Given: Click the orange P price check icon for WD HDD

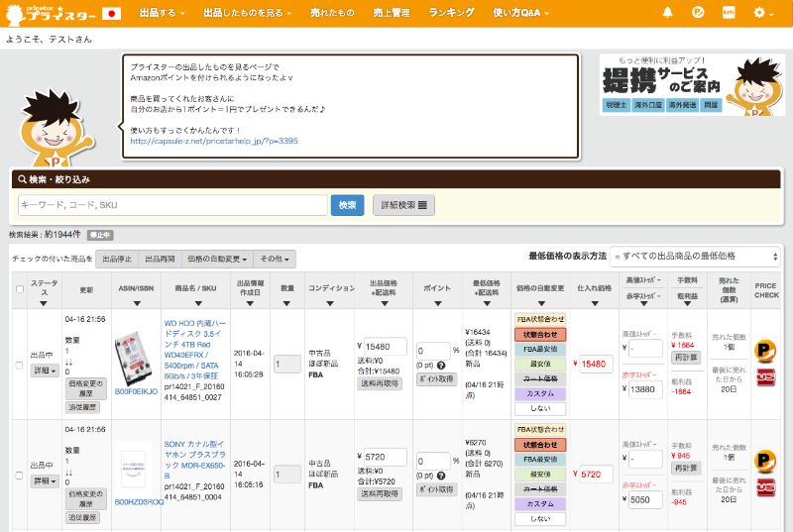Looking at the screenshot, I should [764, 351].
